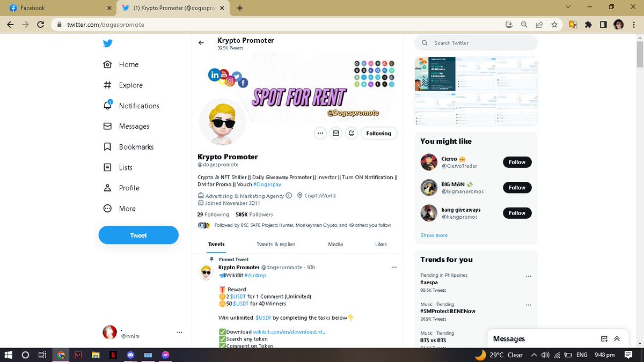Open the More menu in sidebar
Viewport: 644px width, 362px height.
119,209
